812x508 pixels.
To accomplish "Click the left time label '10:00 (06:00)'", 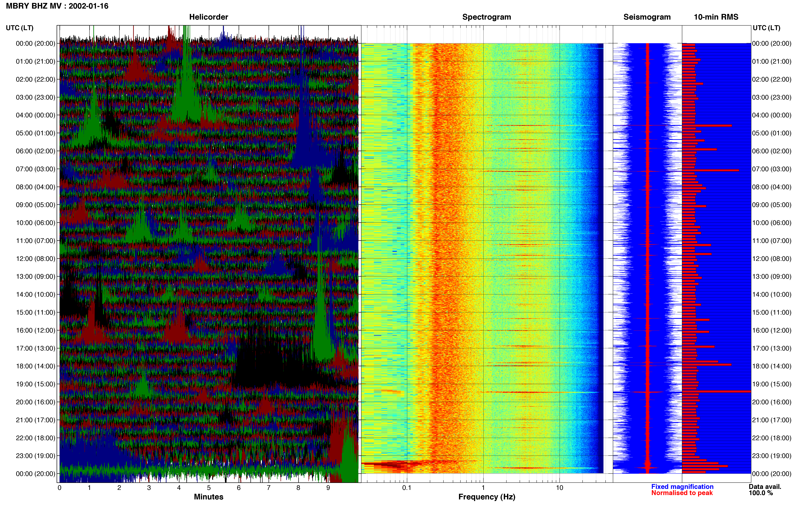I will 36,223.
